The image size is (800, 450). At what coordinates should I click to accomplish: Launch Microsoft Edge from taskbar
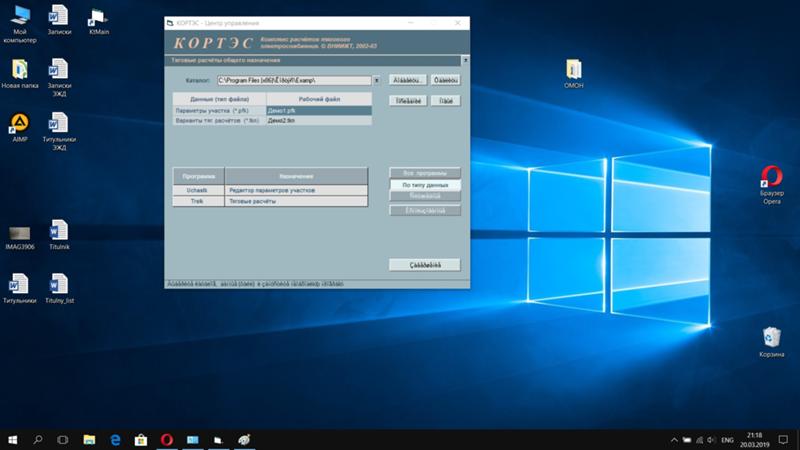pos(115,440)
